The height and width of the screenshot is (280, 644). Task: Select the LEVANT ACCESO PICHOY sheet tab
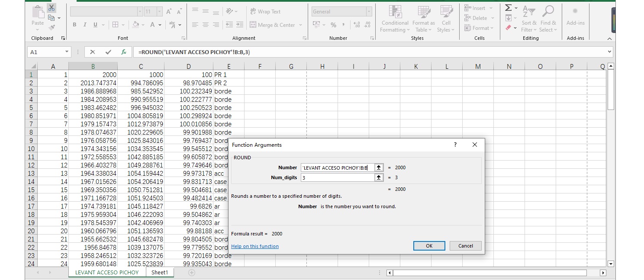pyautogui.click(x=107, y=273)
